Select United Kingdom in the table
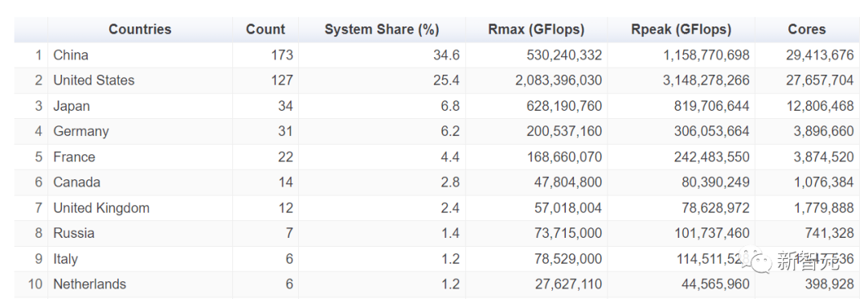 click(x=101, y=207)
